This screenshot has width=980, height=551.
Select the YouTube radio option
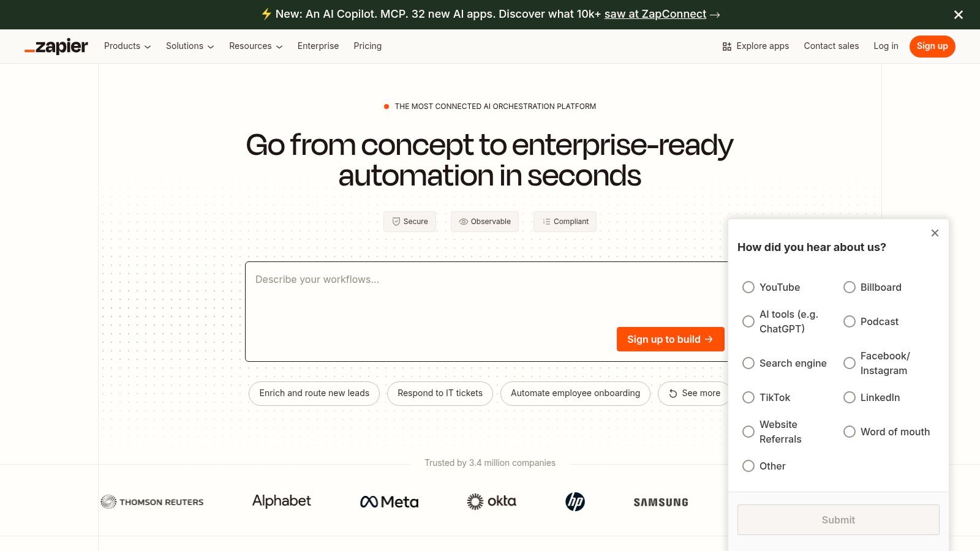pyautogui.click(x=748, y=287)
